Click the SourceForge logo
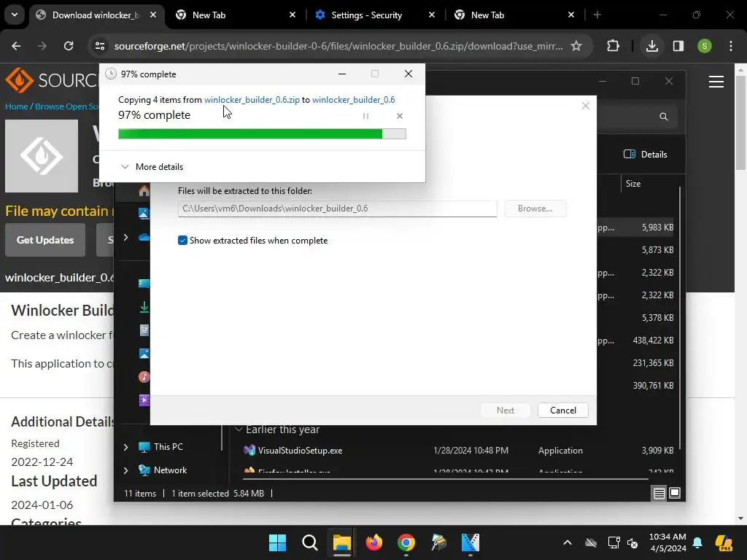This screenshot has width=747, height=560. (x=52, y=79)
